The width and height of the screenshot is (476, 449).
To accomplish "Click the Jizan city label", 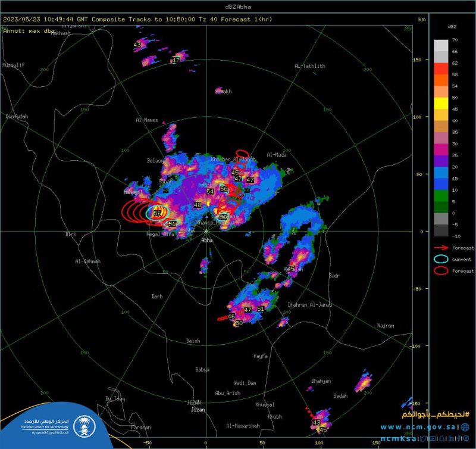I will (x=198, y=410).
